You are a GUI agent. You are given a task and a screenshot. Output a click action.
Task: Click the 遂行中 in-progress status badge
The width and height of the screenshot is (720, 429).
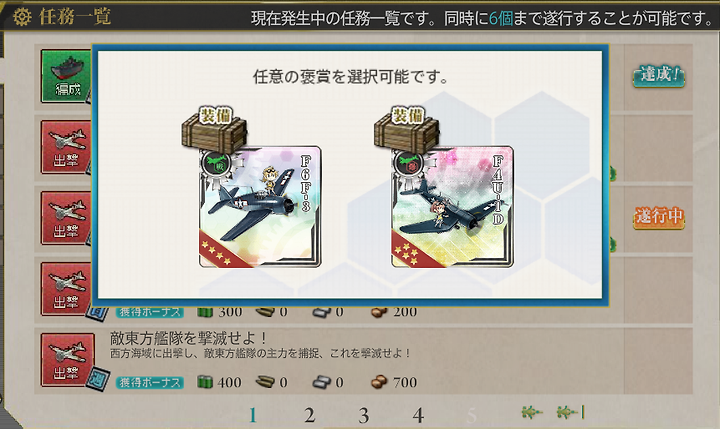658,217
